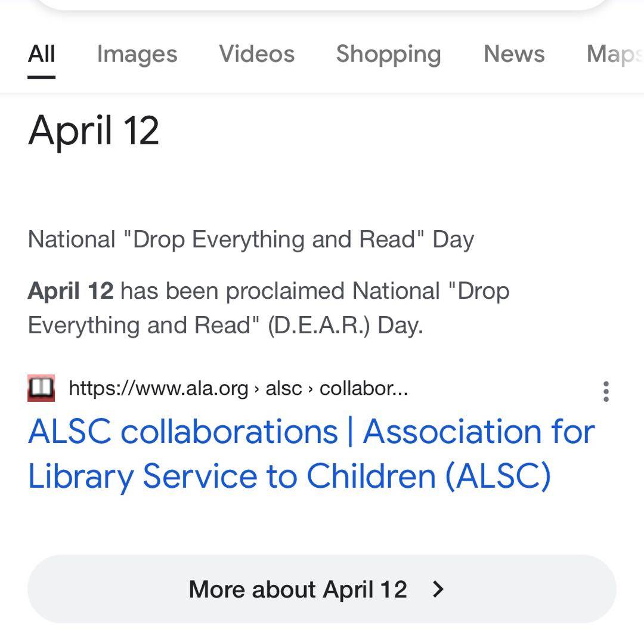Click the National "Drop Everything and Read" Day subtitle
644x644 pixels.
pos(251,240)
